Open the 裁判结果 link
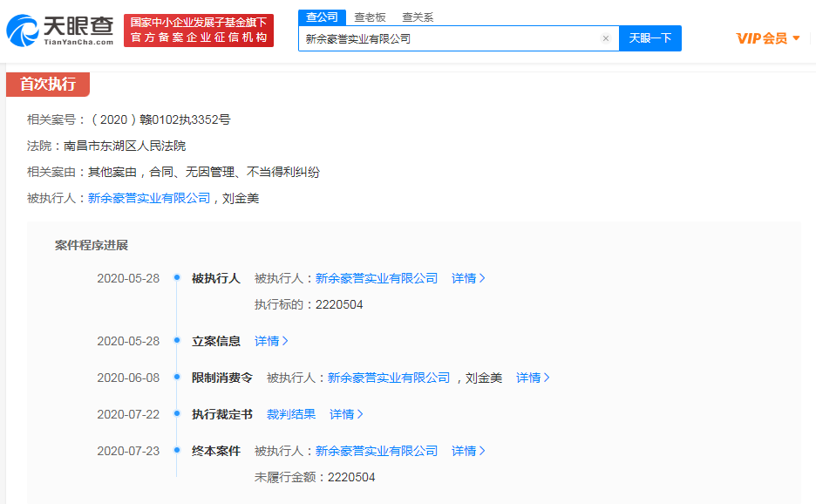This screenshot has width=816, height=504. [x=291, y=414]
